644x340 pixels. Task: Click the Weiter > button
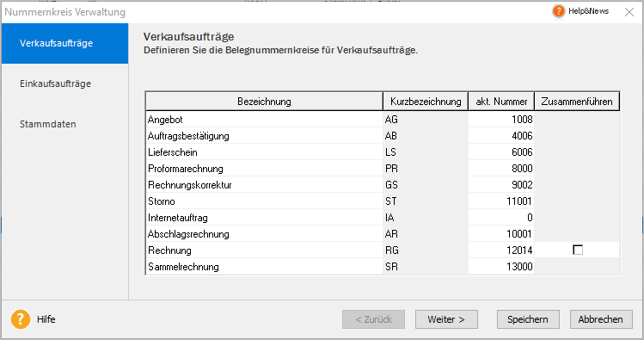(446, 319)
